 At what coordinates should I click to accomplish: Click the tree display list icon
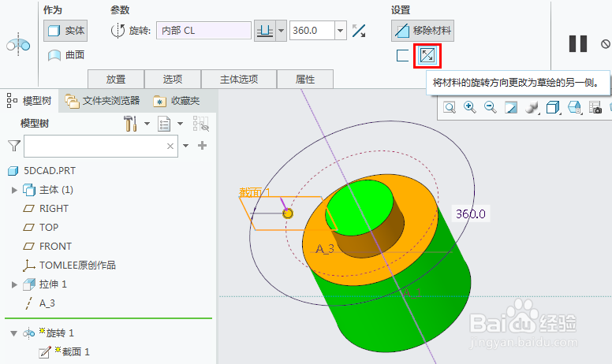click(x=164, y=124)
